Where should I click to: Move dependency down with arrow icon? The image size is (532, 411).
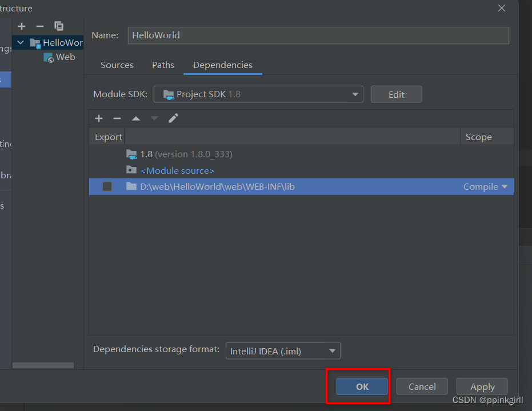pos(154,118)
